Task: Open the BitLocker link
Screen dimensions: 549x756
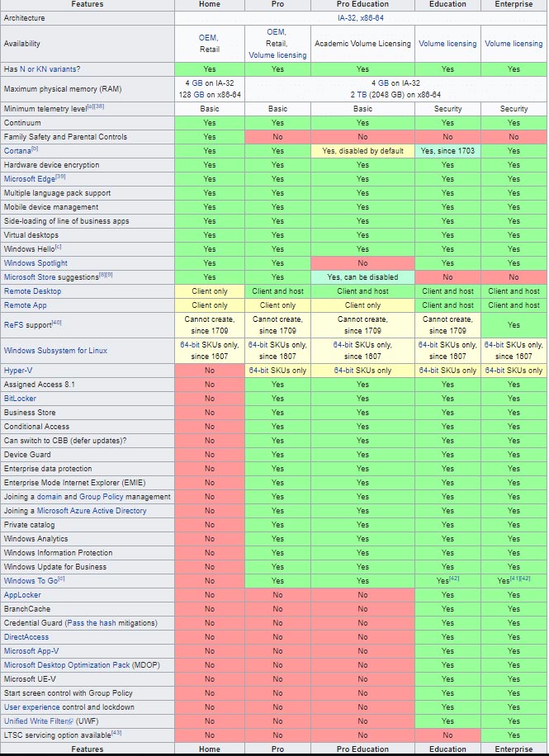Action: tap(20, 399)
